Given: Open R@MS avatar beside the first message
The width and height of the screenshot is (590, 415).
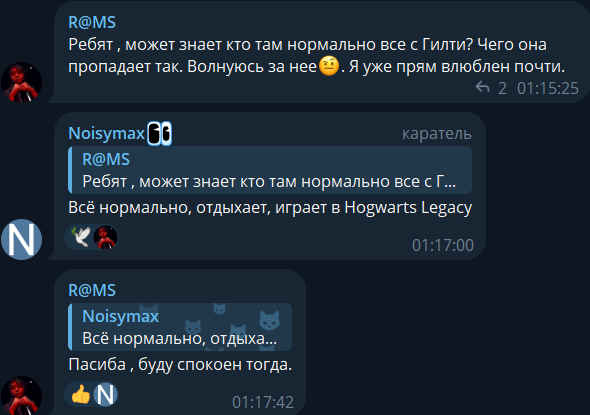Looking at the screenshot, I should (21, 82).
